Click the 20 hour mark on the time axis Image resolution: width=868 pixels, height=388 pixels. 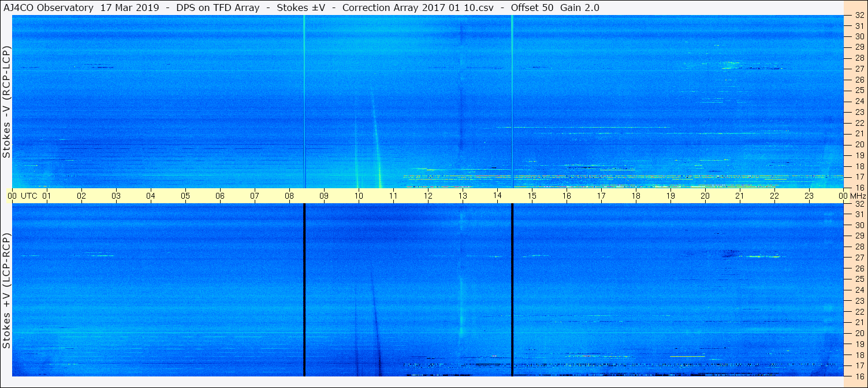tap(705, 196)
